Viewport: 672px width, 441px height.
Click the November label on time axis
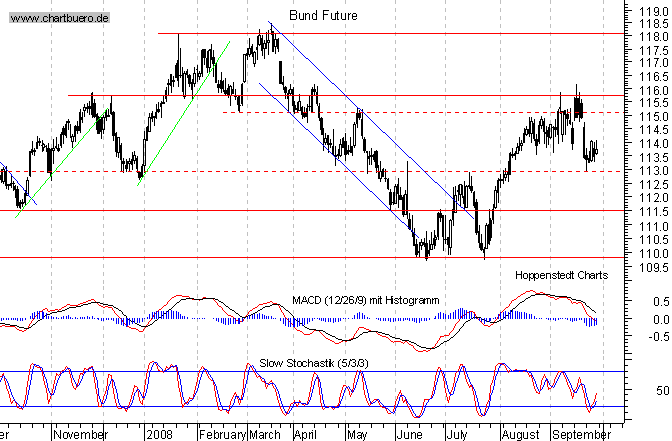(x=79, y=434)
